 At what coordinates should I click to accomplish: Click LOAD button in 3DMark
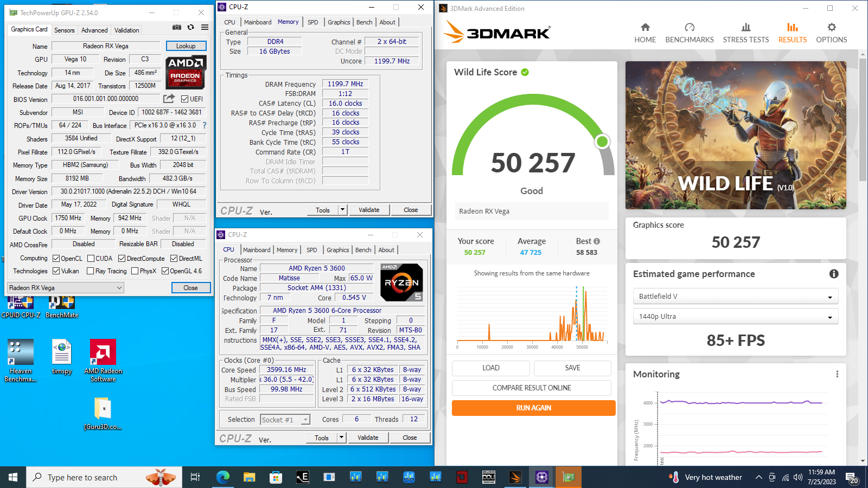(491, 368)
